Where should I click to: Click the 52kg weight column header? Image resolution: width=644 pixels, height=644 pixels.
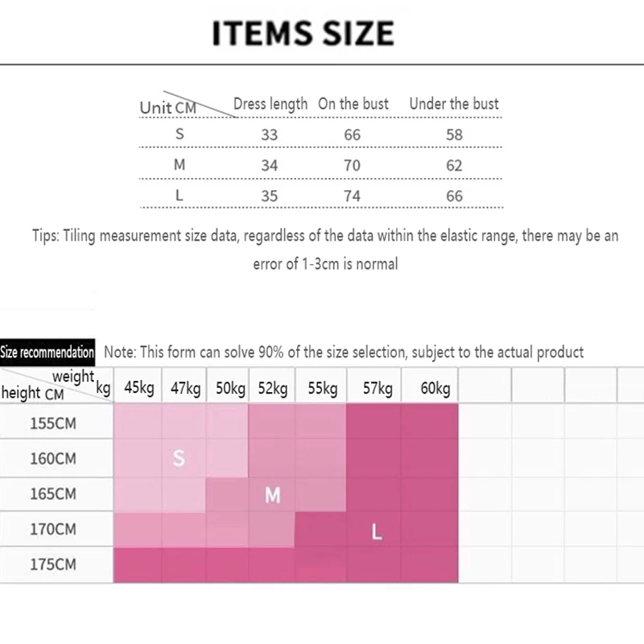click(x=273, y=388)
